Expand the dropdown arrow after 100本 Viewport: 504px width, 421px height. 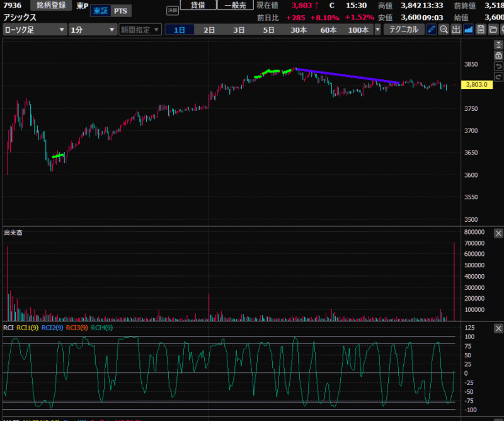pyautogui.click(x=378, y=30)
